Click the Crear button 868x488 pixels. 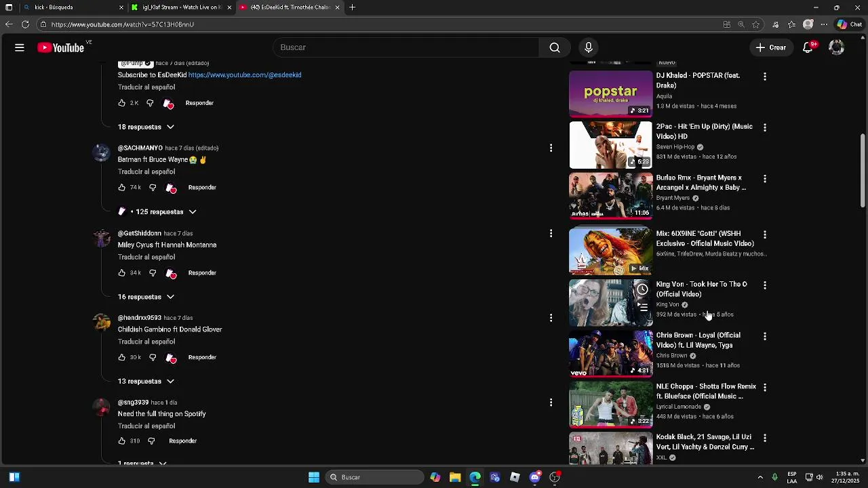coord(771,47)
